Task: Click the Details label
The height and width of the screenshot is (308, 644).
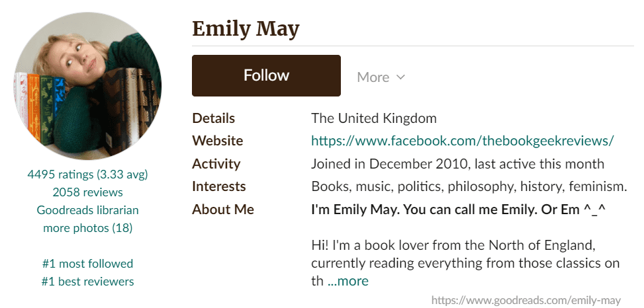Action: (213, 119)
